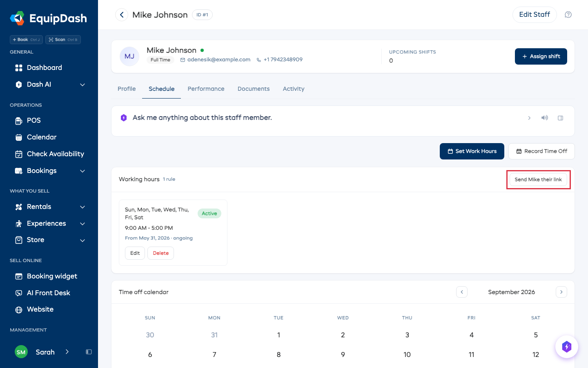Click the Website globe icon
Screen dimensions: 588x368
click(19, 310)
